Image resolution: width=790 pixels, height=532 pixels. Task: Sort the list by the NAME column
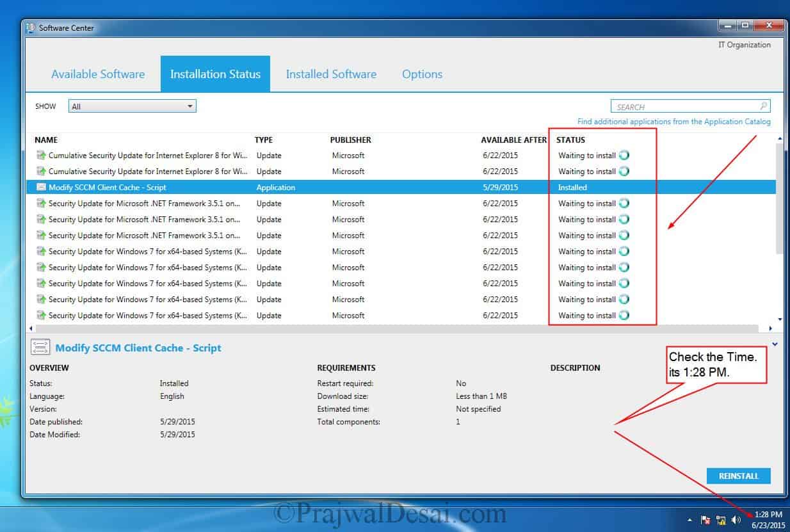[46, 140]
